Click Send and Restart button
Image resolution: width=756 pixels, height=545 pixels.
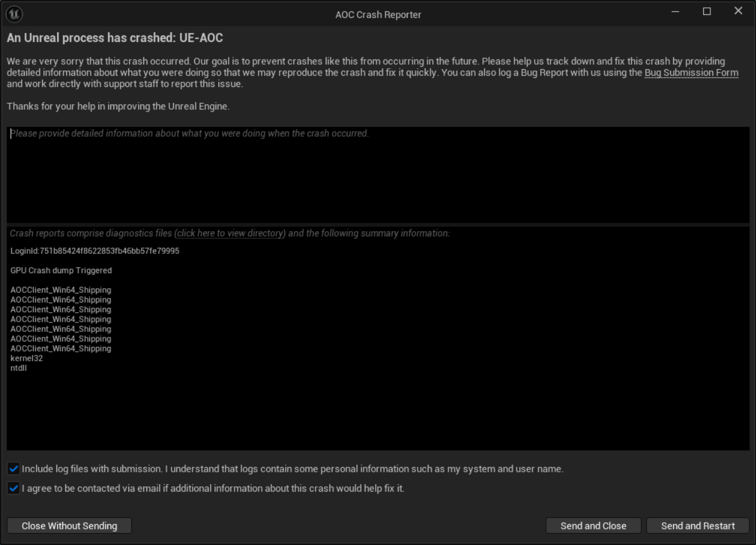point(698,526)
